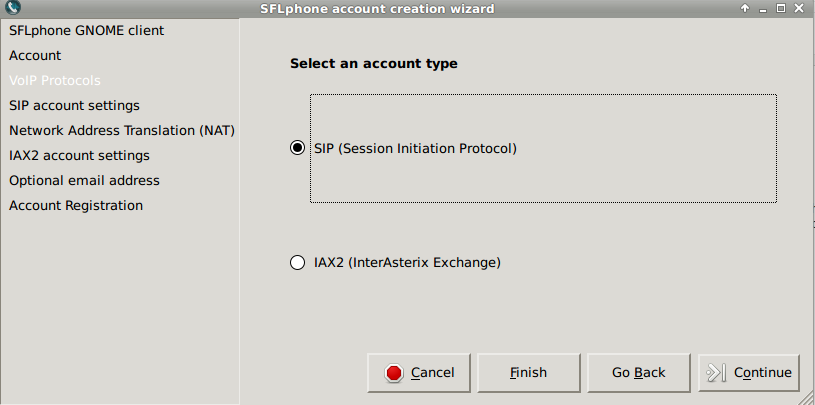Click the Go Back button
The image size is (815, 405).
639,373
